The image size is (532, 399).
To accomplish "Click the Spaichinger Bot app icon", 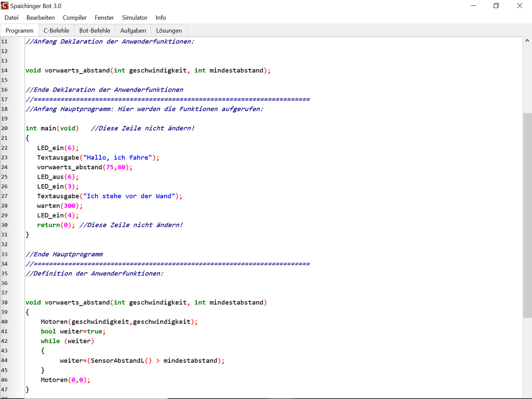I will pos(5,6).
